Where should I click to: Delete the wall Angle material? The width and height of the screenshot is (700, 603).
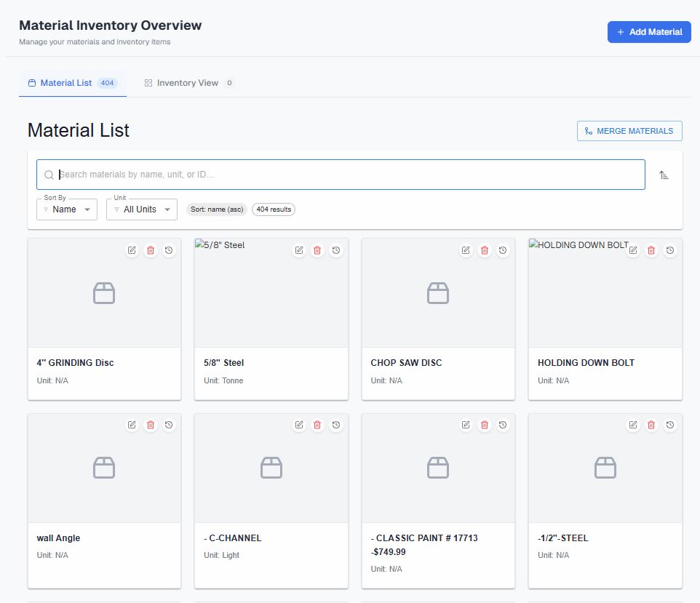click(151, 425)
